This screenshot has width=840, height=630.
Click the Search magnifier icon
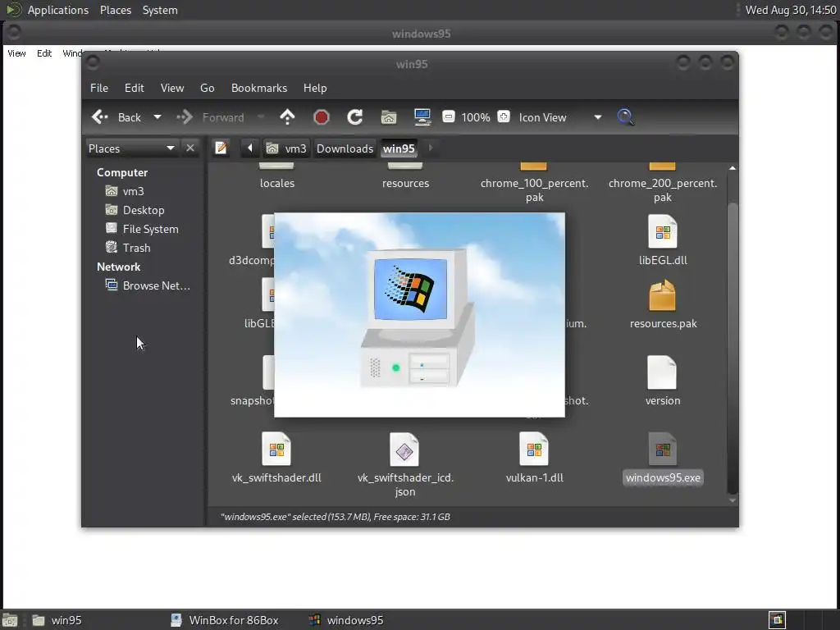click(x=625, y=117)
